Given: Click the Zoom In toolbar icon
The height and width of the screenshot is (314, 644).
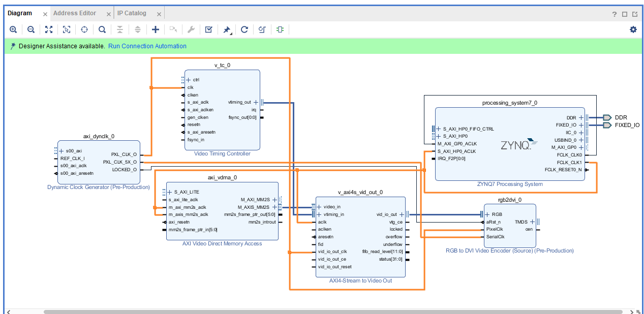Looking at the screenshot, I should (13, 29).
